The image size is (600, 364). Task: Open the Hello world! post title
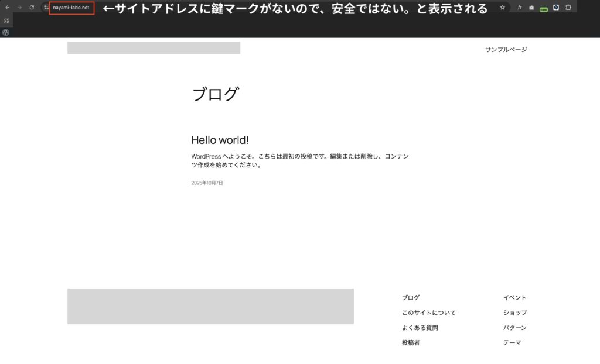click(x=220, y=140)
